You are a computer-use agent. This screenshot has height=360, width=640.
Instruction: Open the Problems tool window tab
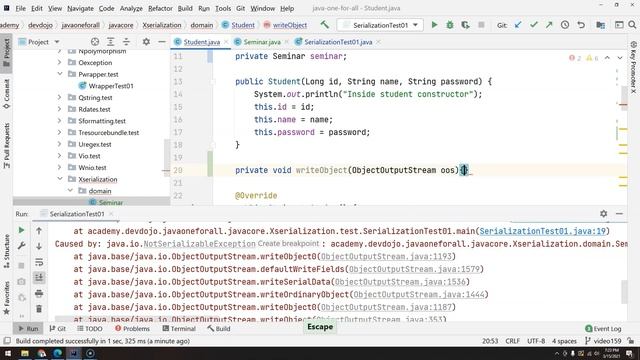[x=132, y=329]
